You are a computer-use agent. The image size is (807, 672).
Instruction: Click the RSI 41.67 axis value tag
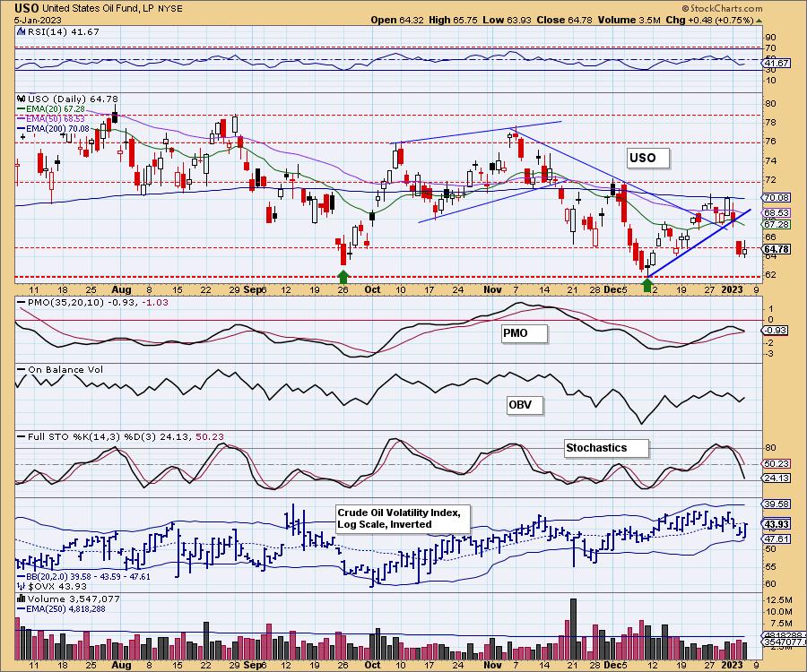(777, 64)
